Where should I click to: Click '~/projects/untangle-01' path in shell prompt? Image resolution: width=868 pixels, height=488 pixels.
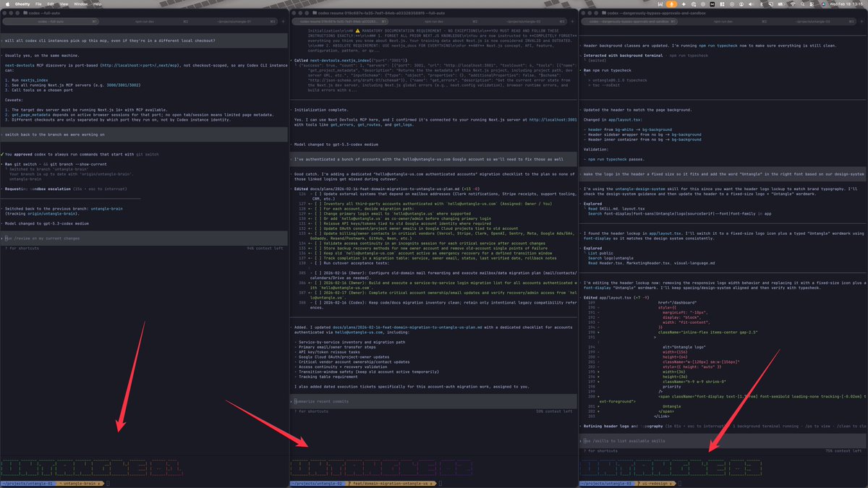(28, 482)
